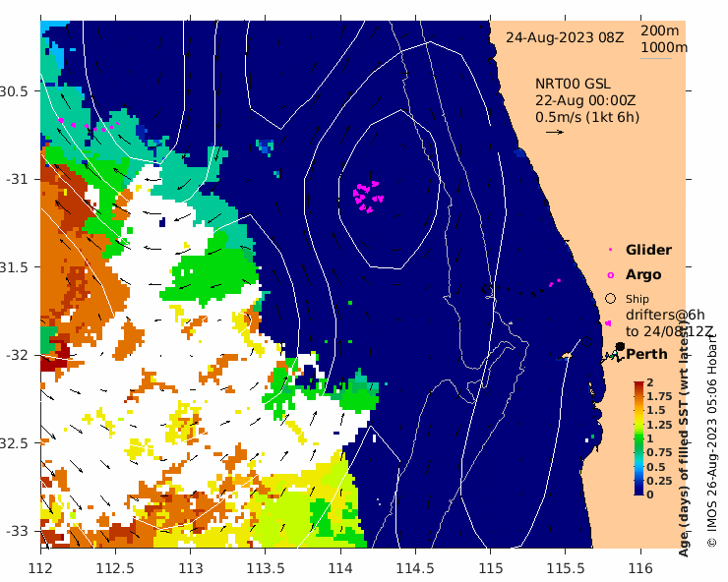Image resolution: width=728 pixels, height=582 pixels.
Task: Select the 'drifters@6h' legend text
Action: [x=665, y=315]
